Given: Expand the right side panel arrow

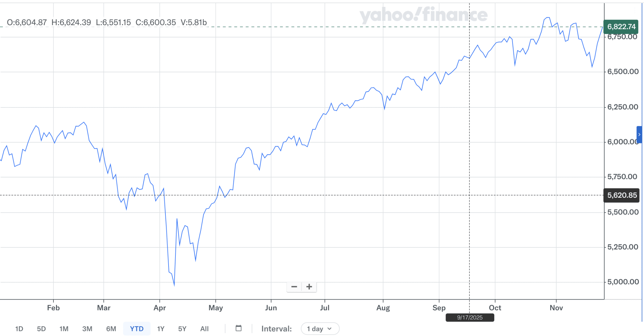Looking at the screenshot, I should 639,135.
